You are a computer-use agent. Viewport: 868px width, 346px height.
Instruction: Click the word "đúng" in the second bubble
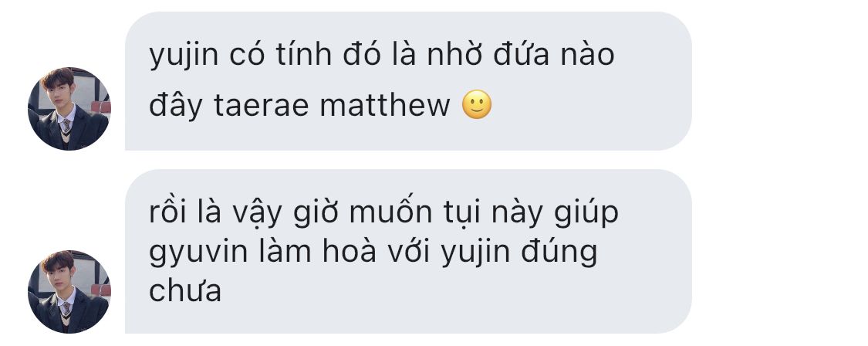click(559, 252)
